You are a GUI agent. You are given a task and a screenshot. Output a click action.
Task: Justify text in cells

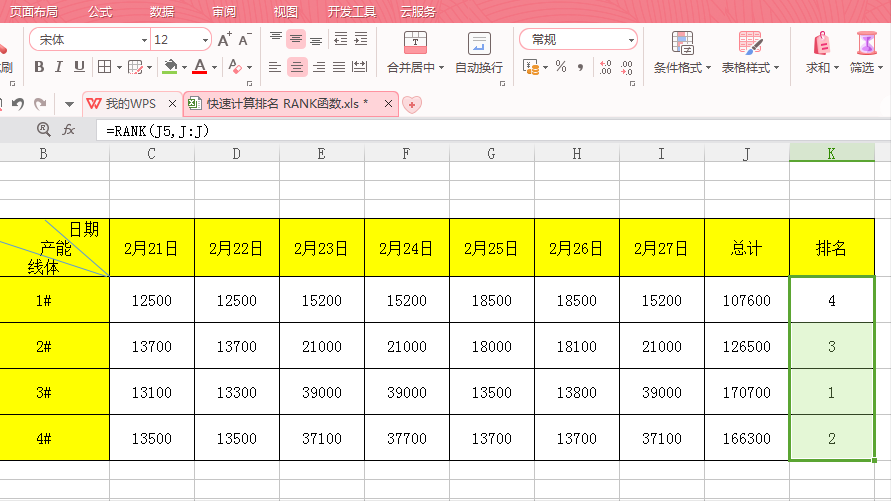[x=339, y=67]
